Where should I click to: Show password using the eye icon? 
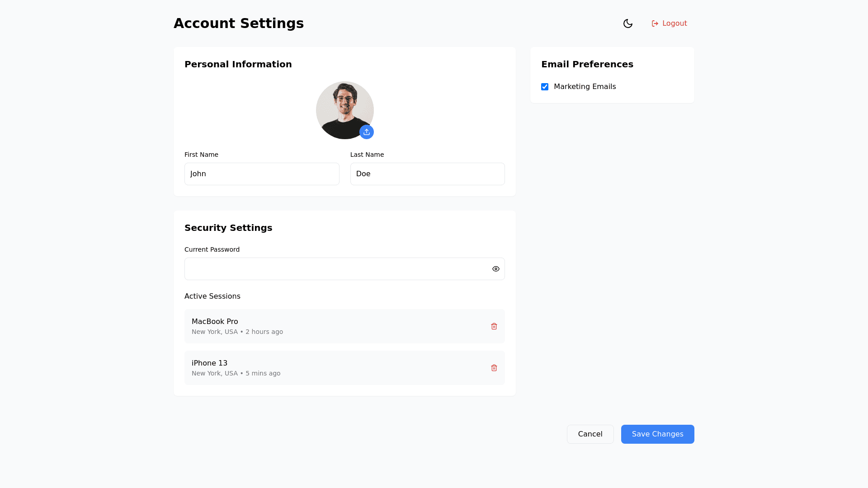click(496, 269)
